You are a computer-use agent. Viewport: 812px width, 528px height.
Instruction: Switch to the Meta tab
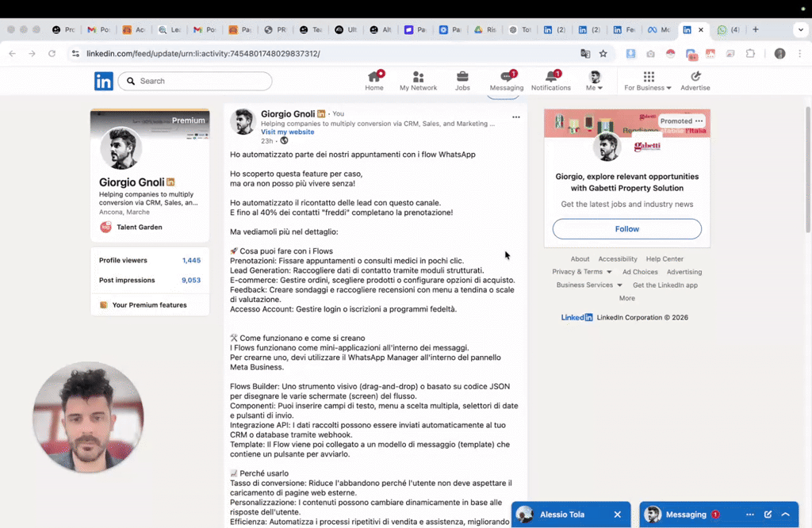(659, 29)
